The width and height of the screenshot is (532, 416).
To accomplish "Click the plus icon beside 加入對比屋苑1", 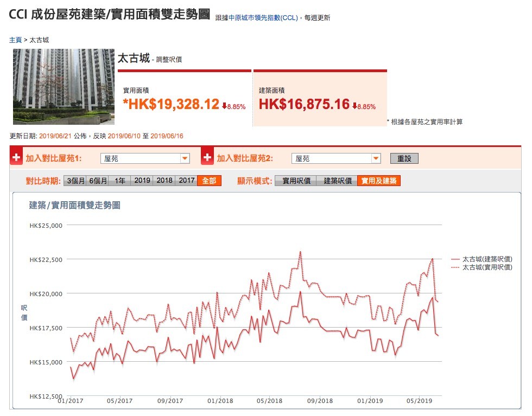I will pos(16,158).
